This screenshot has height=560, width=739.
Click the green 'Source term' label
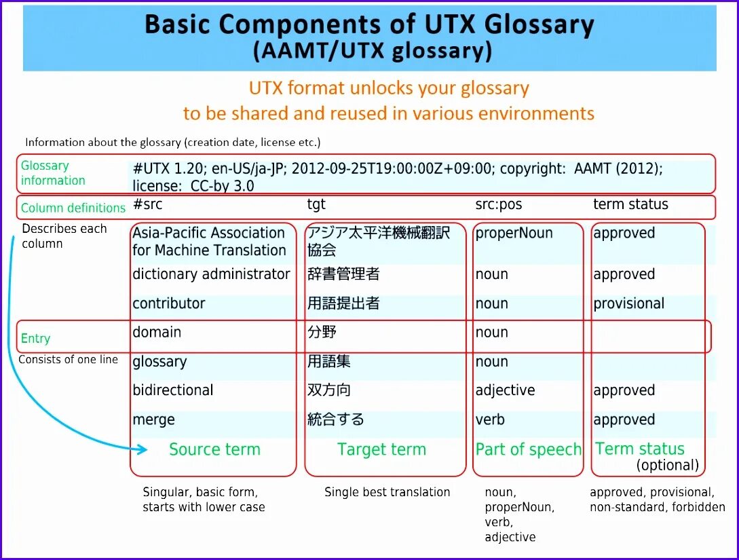[x=214, y=449]
